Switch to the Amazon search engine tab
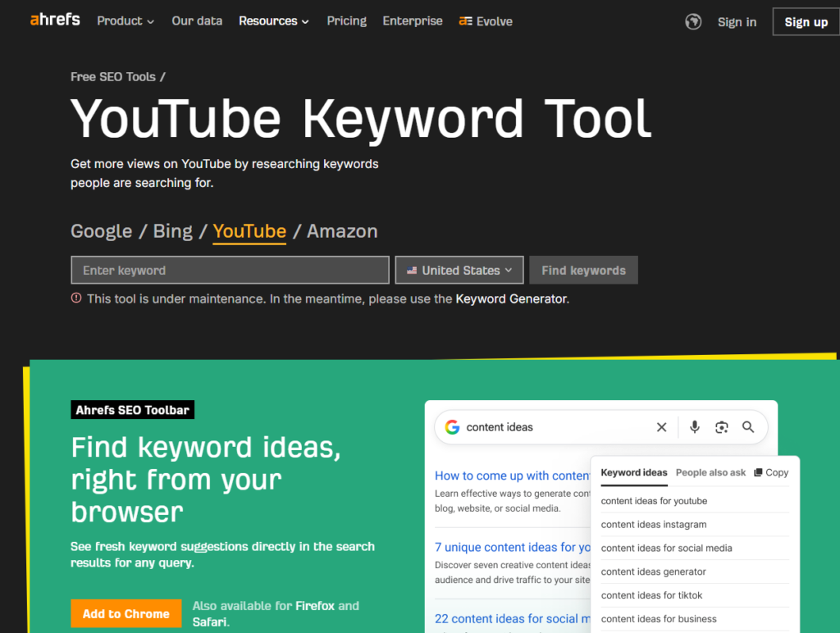Viewport: 840px width, 633px height. tap(342, 231)
